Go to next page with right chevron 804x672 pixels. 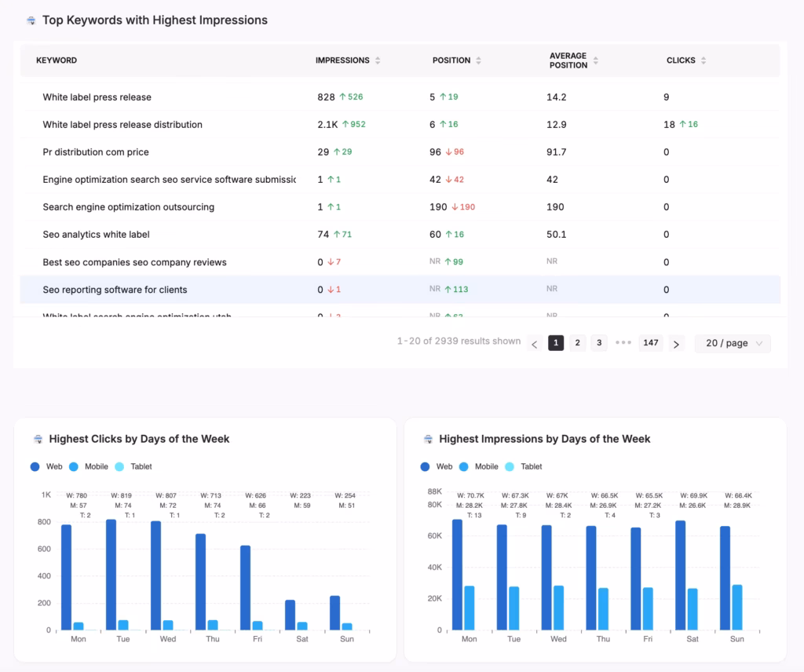click(x=677, y=343)
